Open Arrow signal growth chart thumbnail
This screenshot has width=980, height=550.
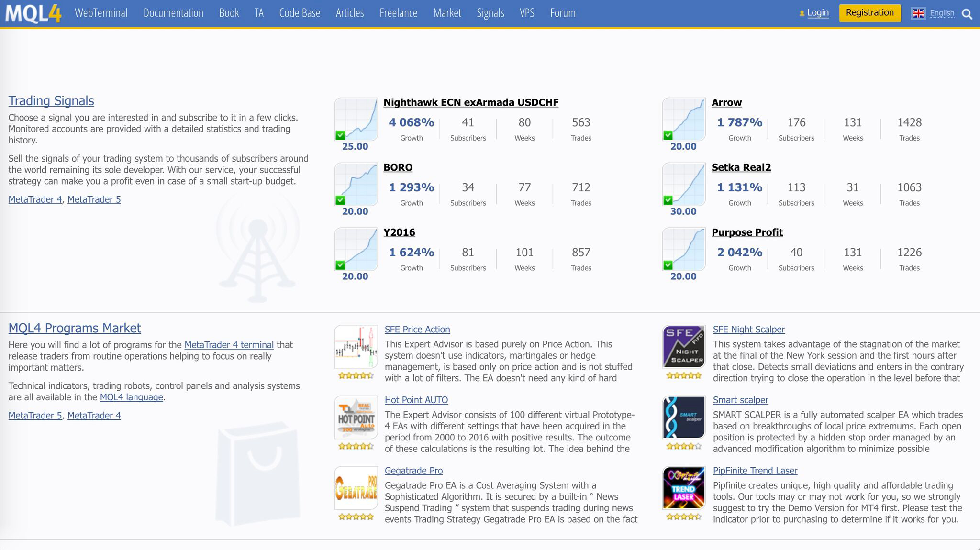684,119
